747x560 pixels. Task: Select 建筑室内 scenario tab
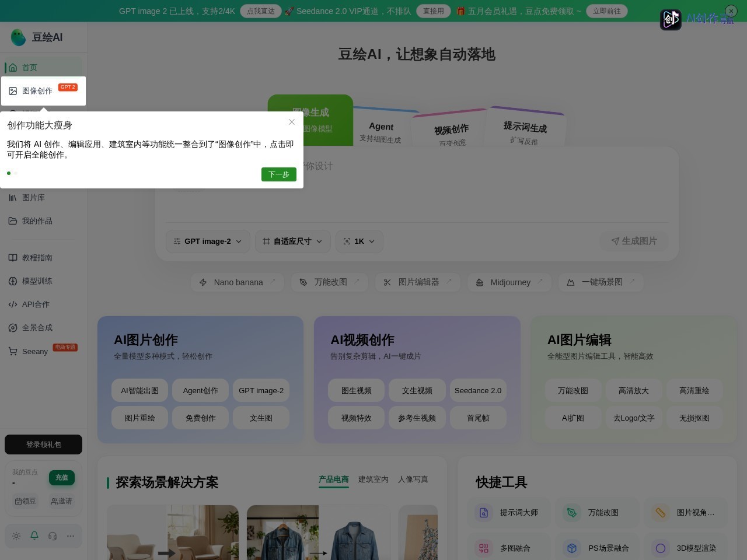(x=373, y=480)
